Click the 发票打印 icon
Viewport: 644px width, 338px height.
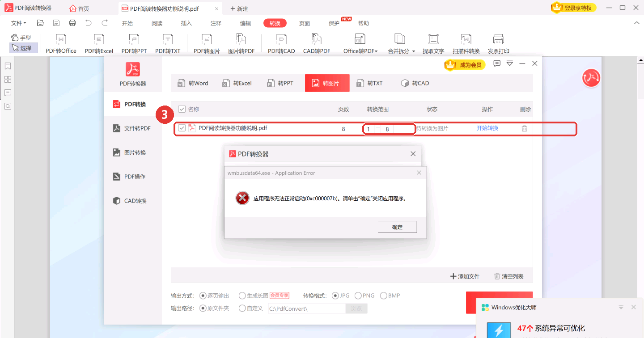[499, 44]
